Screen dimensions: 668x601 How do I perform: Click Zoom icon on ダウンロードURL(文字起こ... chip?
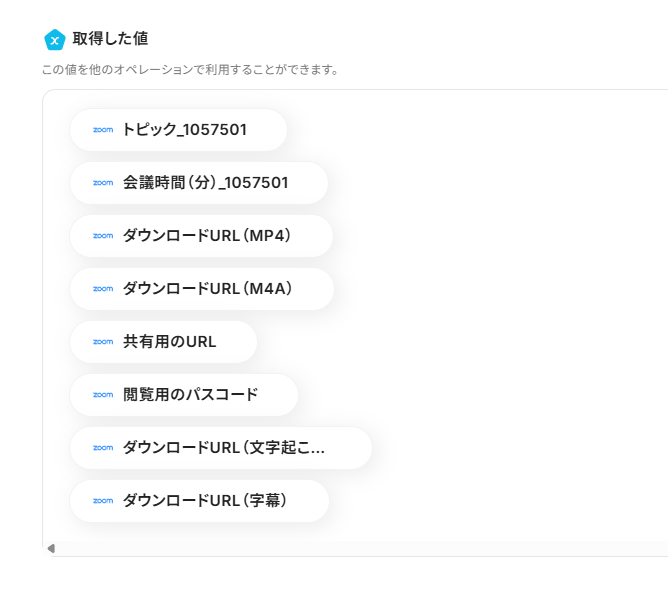click(x=103, y=448)
